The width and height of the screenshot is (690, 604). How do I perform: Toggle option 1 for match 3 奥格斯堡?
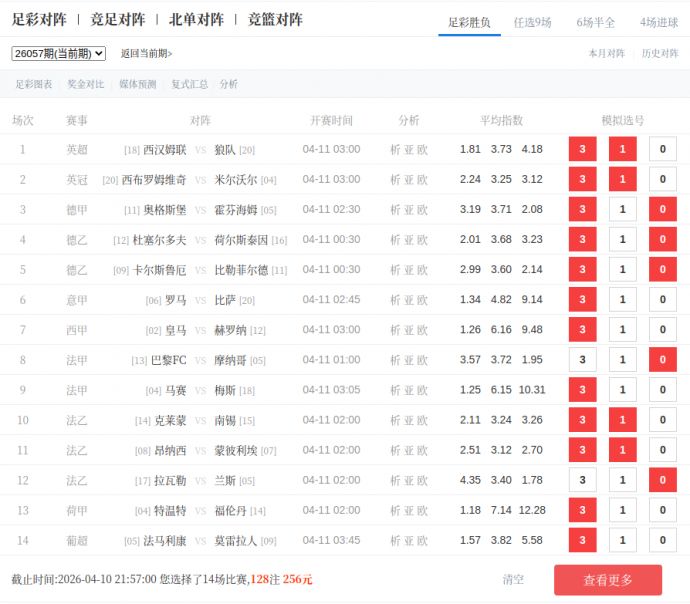pyautogui.click(x=622, y=210)
